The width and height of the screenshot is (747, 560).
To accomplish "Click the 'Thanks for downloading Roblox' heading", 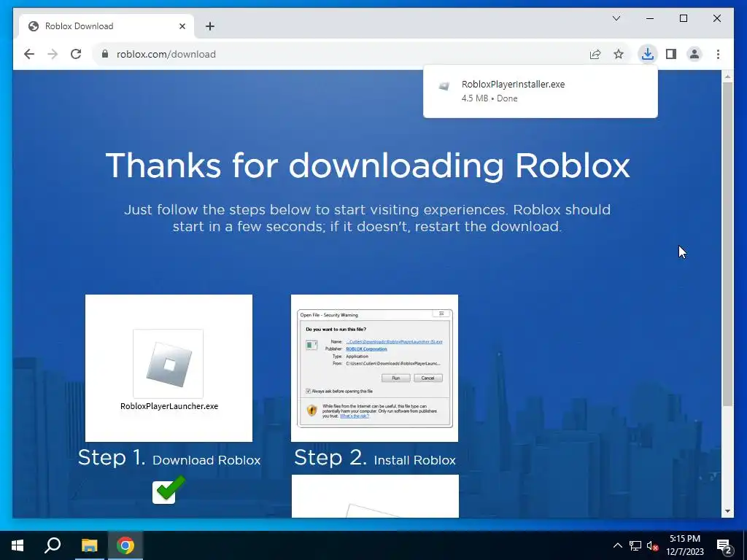I will click(x=368, y=166).
